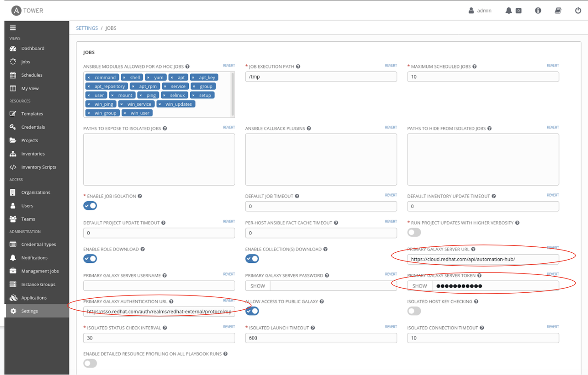The width and height of the screenshot is (588, 375).
Task: Open the About info icon
Action: click(x=538, y=11)
